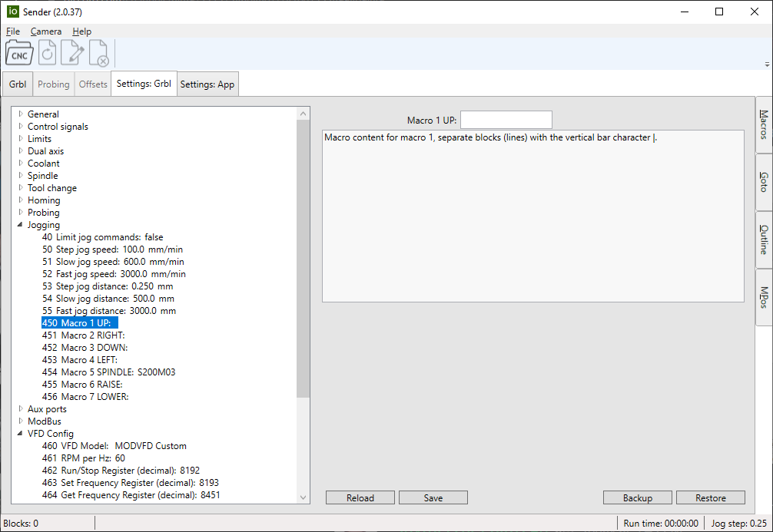Select setting 460 VFD Model
773x532 pixels.
[x=114, y=446]
